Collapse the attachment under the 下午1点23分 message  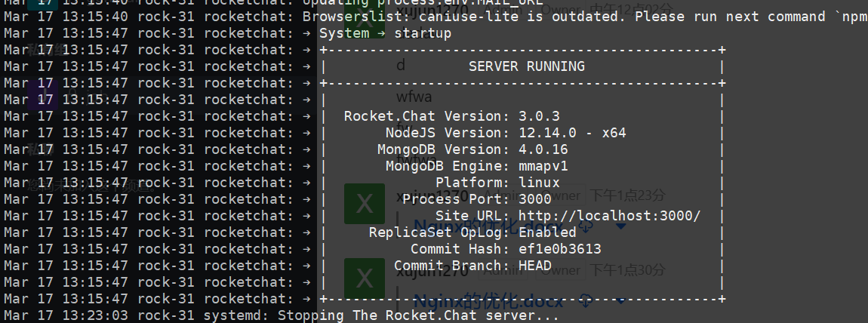tap(620, 226)
